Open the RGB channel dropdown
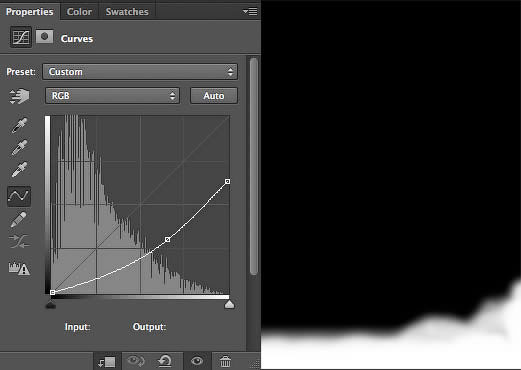This screenshot has height=370, width=521. coord(112,96)
